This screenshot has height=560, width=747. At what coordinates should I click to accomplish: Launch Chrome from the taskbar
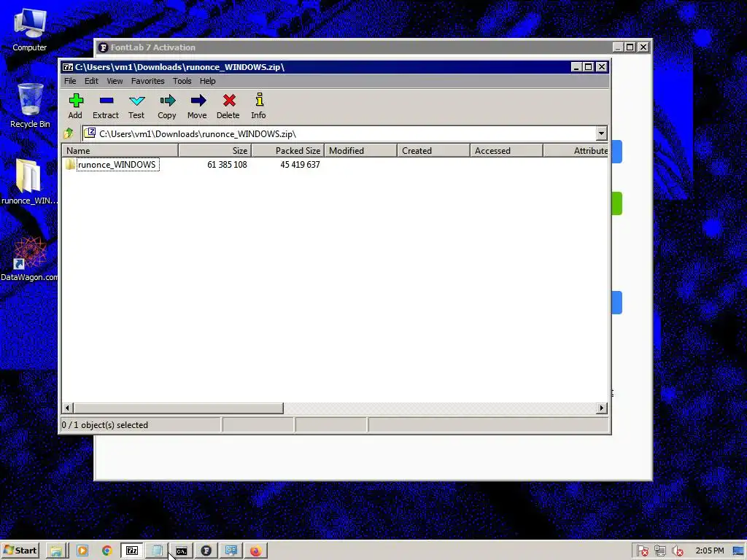click(x=107, y=551)
